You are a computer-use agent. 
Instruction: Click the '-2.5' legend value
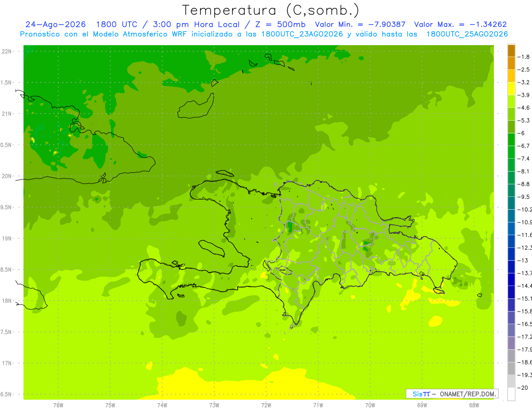pyautogui.click(x=524, y=70)
